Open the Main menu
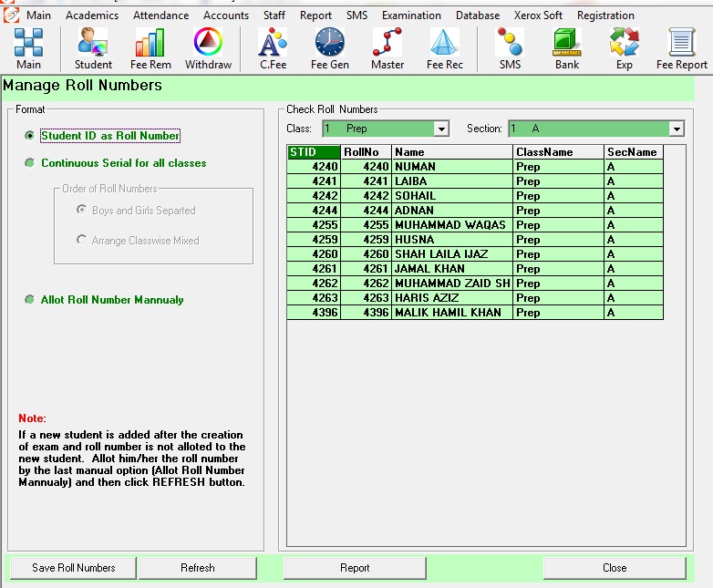Screen dimensions: 713x588 (x=38, y=15)
